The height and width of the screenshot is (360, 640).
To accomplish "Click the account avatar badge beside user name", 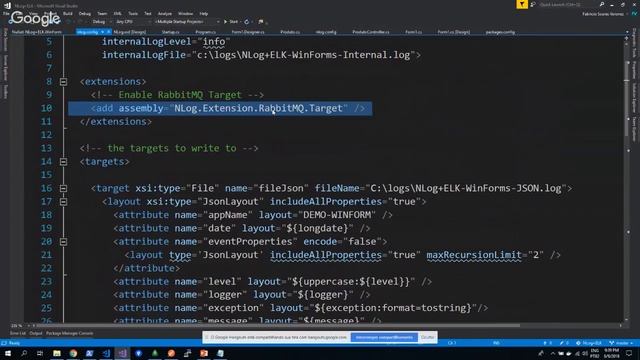I will coord(634,14).
